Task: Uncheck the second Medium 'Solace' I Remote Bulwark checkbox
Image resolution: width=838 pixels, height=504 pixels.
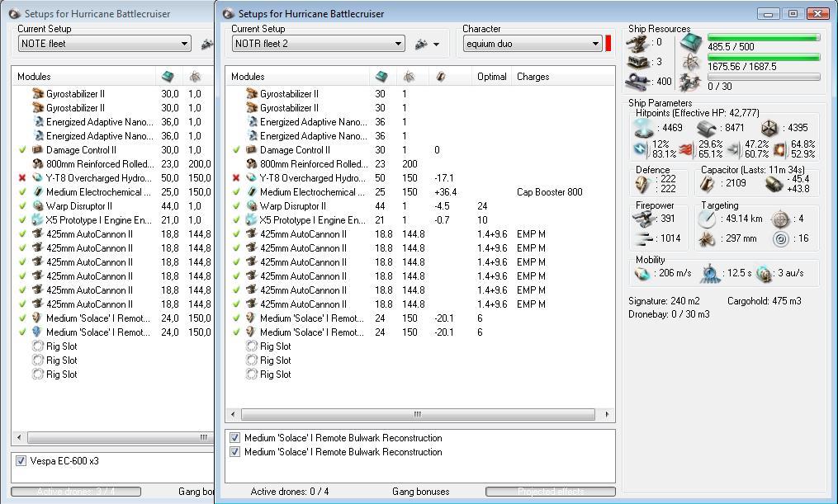Action: [x=234, y=452]
